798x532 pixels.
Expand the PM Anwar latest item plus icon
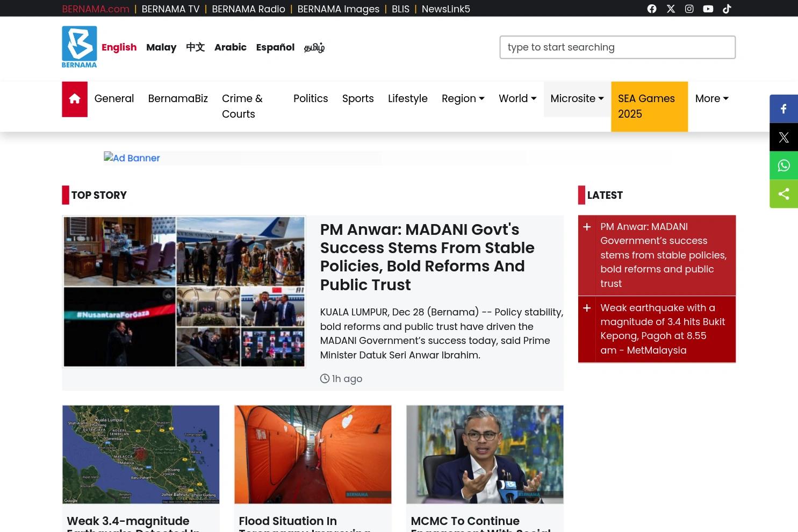pyautogui.click(x=587, y=227)
